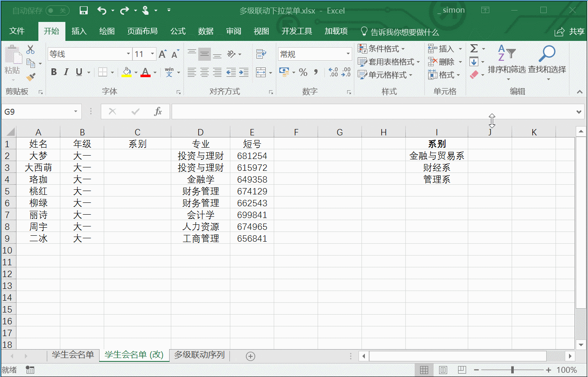Click the Decrease Indent icon
Image resolution: width=588 pixels, height=377 pixels.
(x=231, y=73)
